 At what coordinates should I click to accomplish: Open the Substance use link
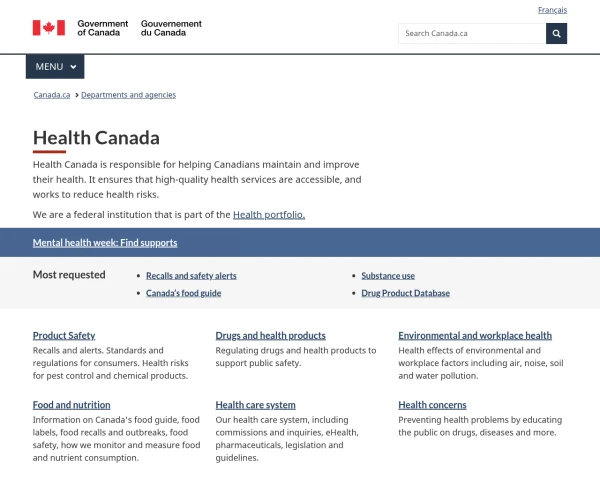[x=388, y=276]
